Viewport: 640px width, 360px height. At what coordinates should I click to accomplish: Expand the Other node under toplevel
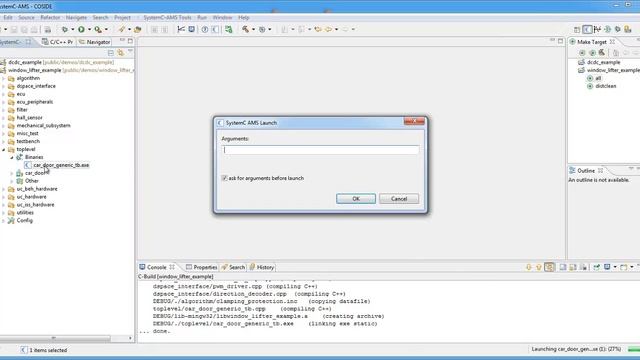(12, 181)
